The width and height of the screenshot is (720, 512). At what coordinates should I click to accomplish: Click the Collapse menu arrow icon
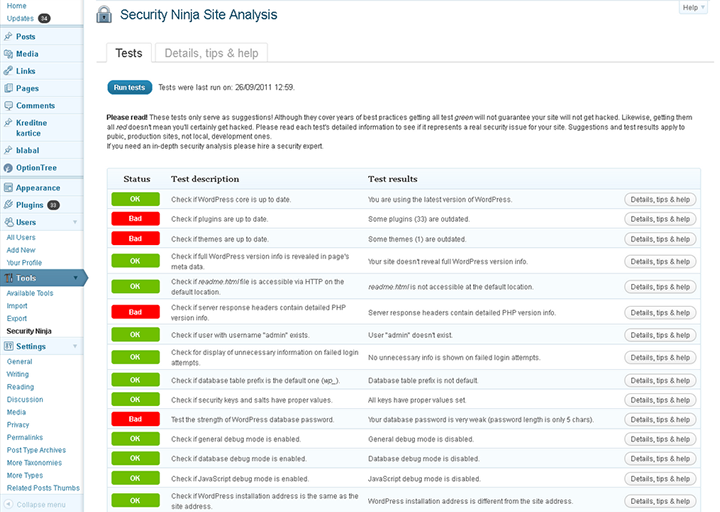click(8, 504)
